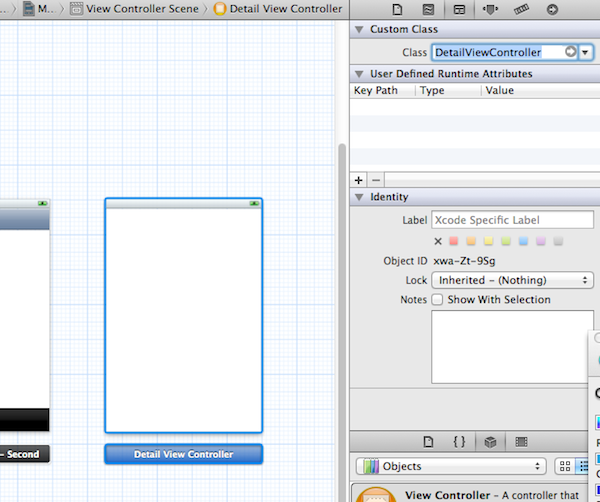Click the Notes text area
600x502 pixels.
pos(510,347)
